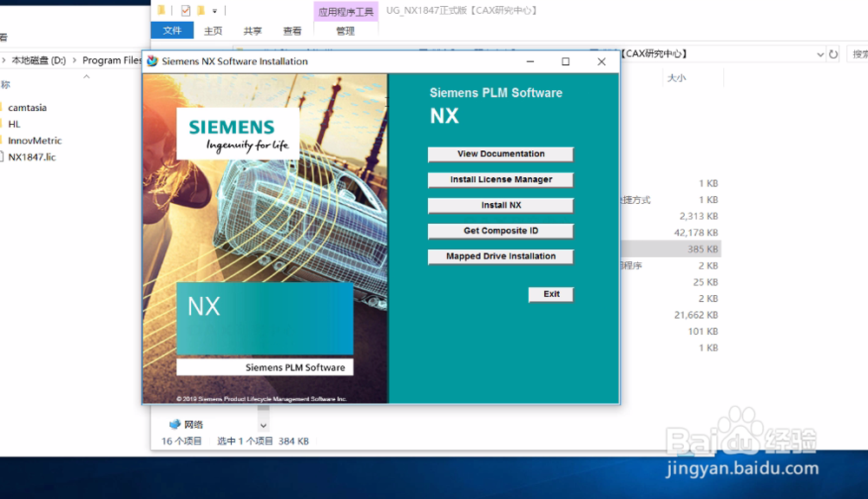Open the 管理 ribbon tab
Screen dimensions: 868x499
(x=345, y=31)
